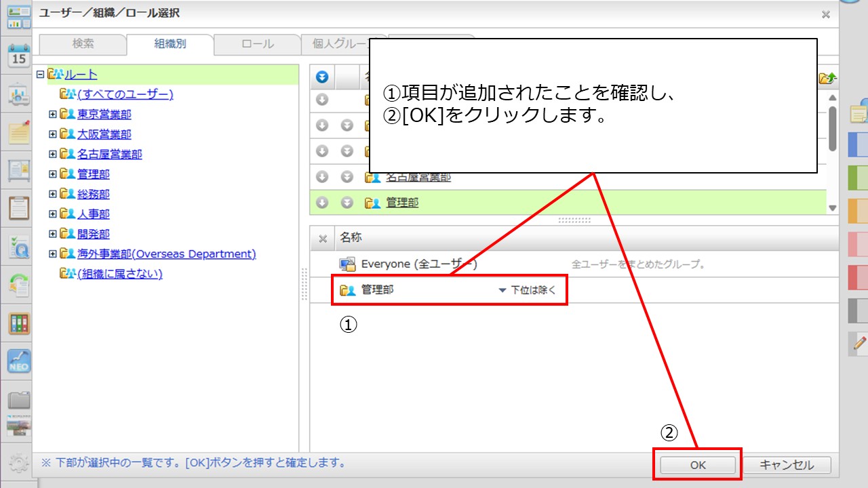868x488 pixels.
Task: Select 人事部 in the tree
Action: [x=94, y=214]
